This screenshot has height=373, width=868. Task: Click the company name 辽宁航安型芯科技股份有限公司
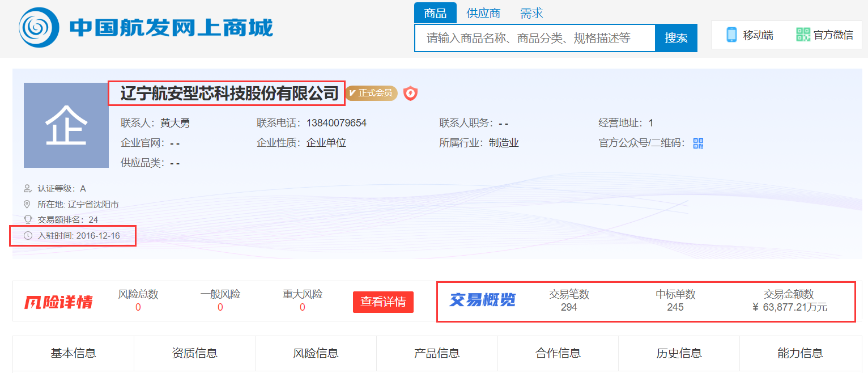[x=229, y=93]
